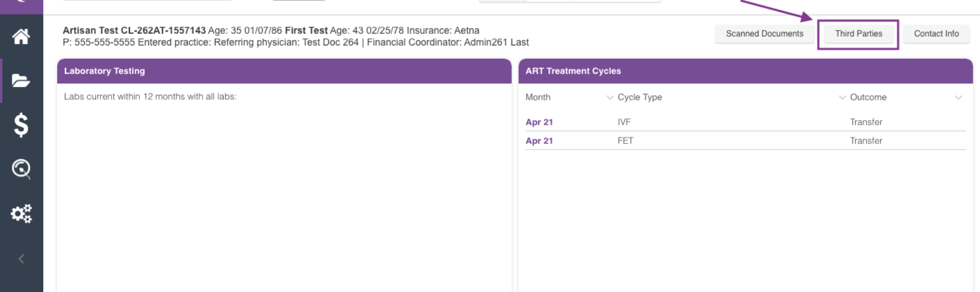Select the Laboratory Testing panel header

click(284, 71)
